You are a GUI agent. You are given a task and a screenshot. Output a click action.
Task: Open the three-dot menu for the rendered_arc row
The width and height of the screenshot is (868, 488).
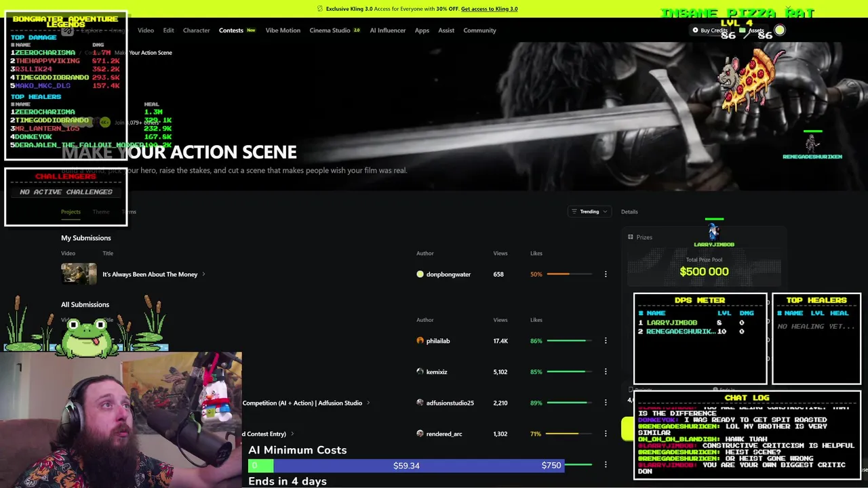606,434
